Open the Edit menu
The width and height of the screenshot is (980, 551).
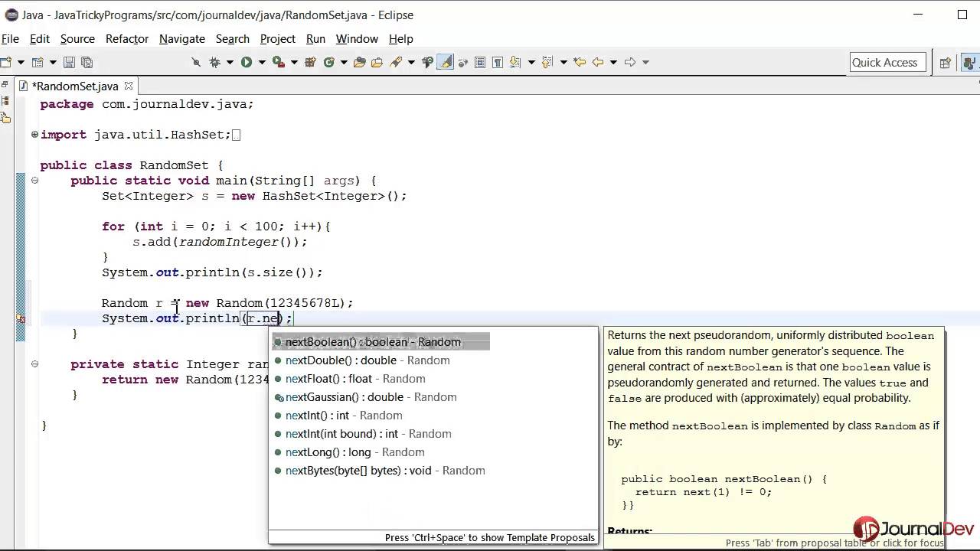39,38
